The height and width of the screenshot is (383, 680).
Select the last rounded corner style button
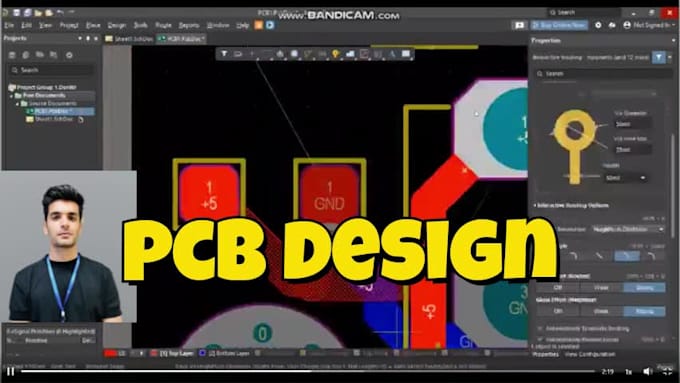[x=651, y=256]
